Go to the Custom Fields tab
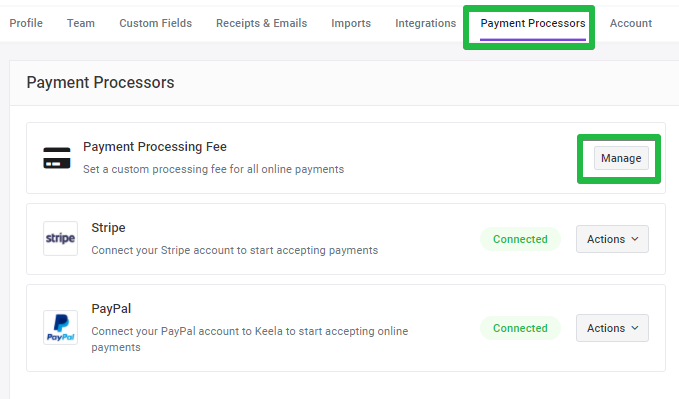This screenshot has width=679, height=399. tap(155, 23)
